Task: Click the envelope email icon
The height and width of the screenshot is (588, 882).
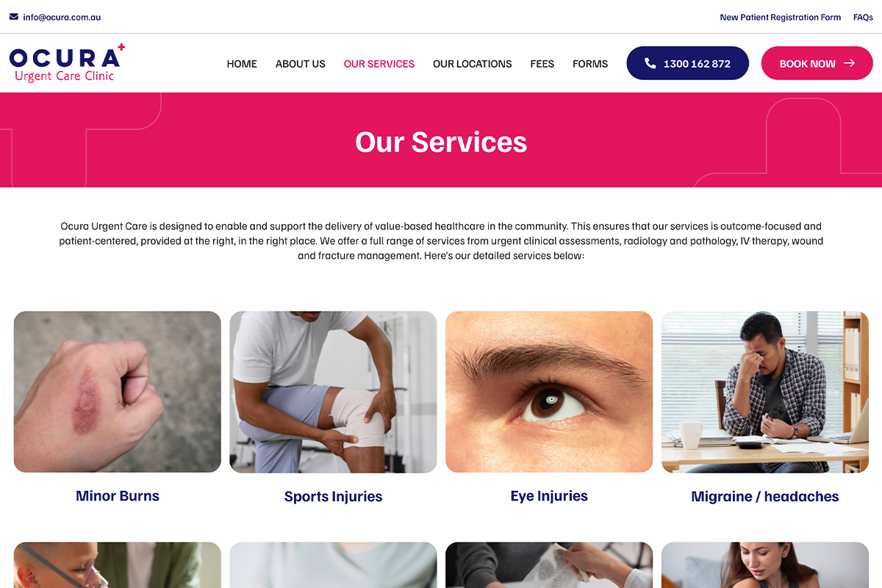Action: point(14,17)
